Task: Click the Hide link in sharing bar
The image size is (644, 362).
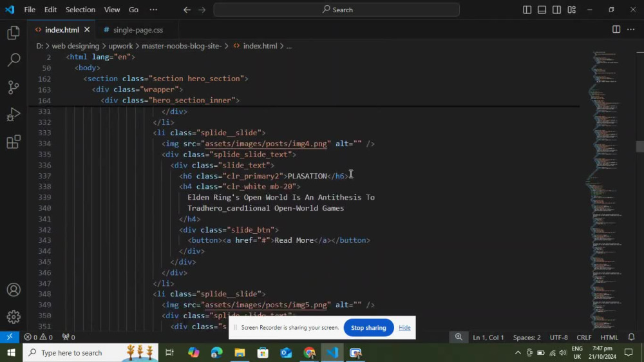Action: tap(404, 327)
